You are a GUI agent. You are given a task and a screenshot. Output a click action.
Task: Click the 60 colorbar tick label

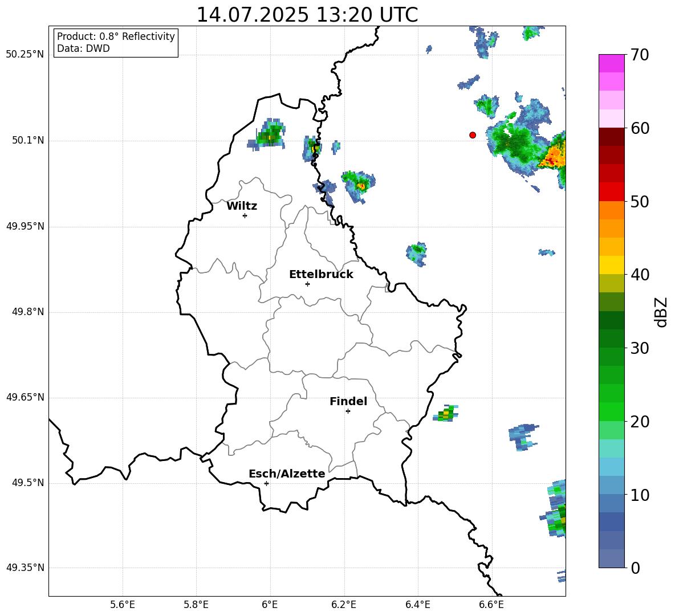pos(639,128)
